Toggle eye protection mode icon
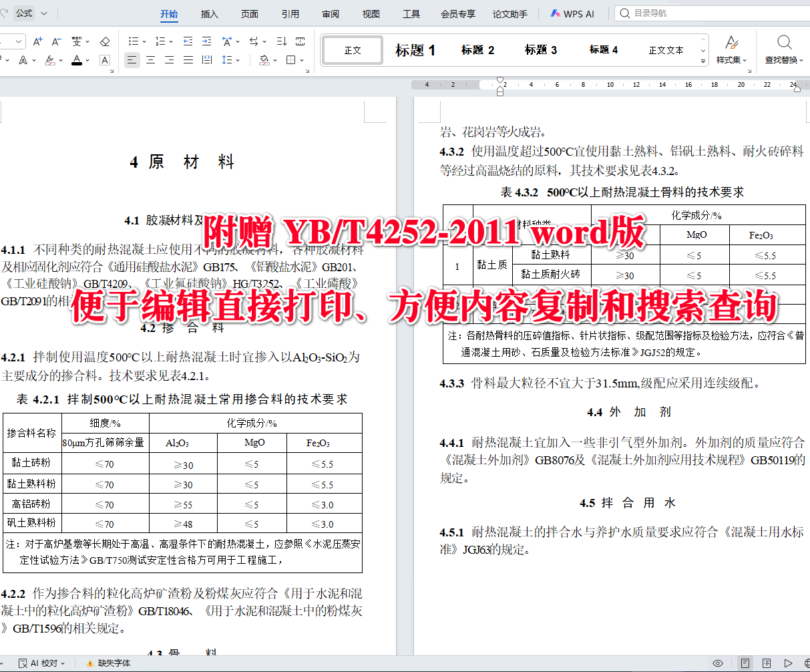 (x=718, y=663)
